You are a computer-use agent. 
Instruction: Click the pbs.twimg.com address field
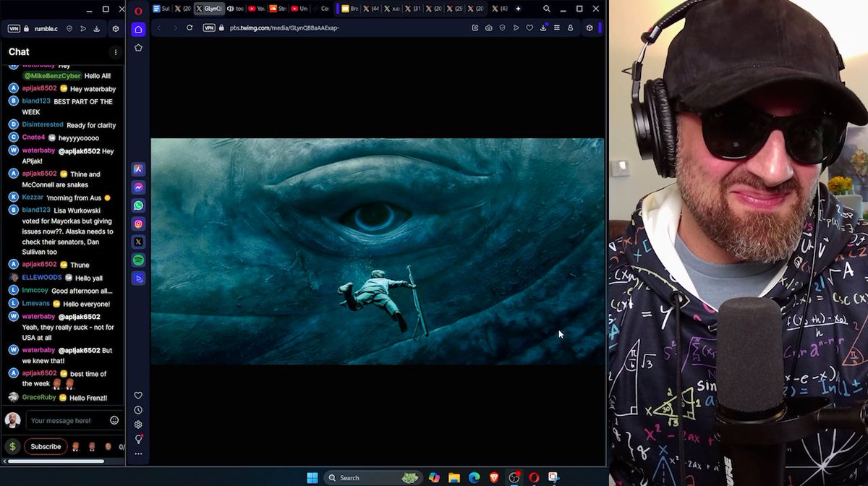(284, 27)
